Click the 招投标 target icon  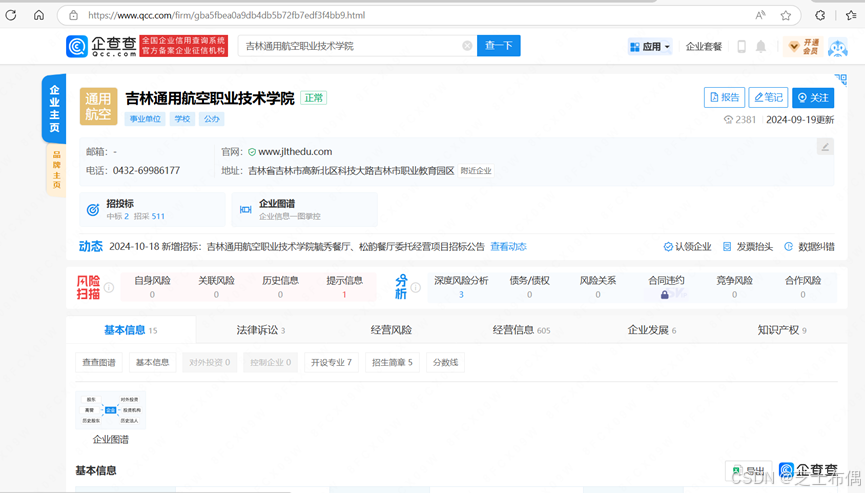pos(93,210)
